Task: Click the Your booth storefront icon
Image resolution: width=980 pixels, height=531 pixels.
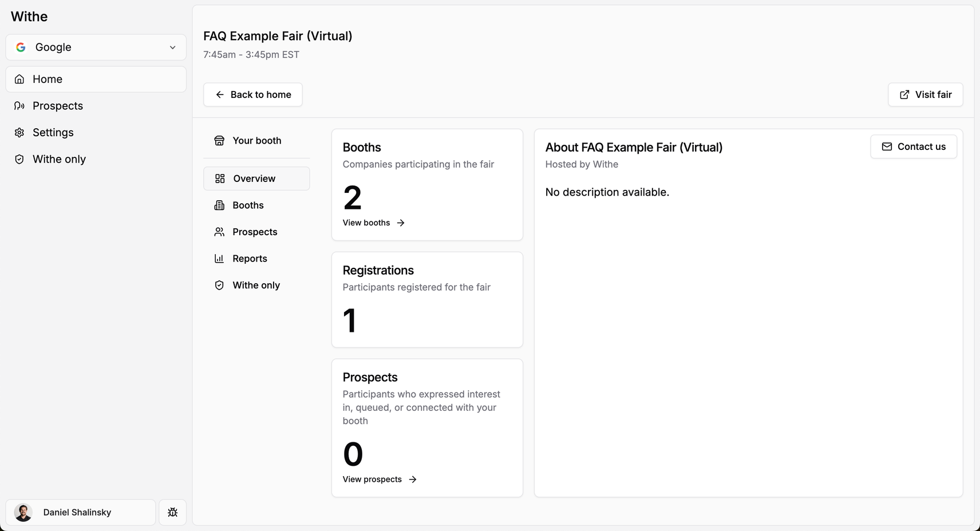Action: point(219,141)
